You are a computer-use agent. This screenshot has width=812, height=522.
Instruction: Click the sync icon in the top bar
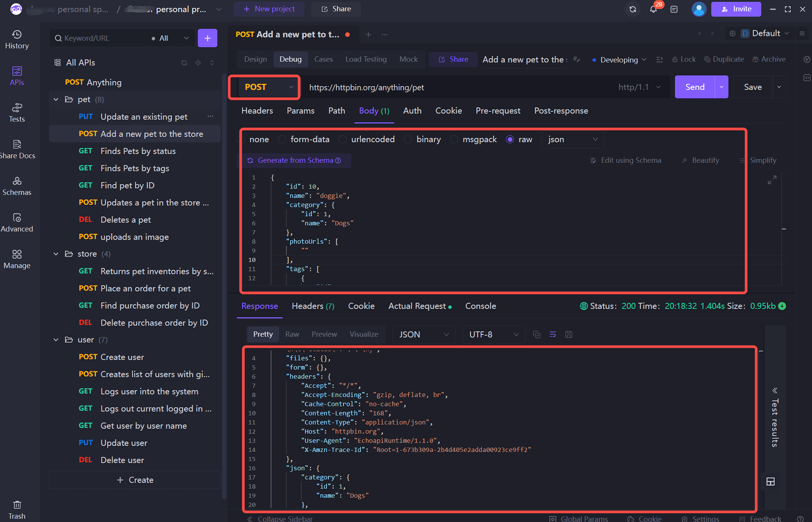(633, 9)
